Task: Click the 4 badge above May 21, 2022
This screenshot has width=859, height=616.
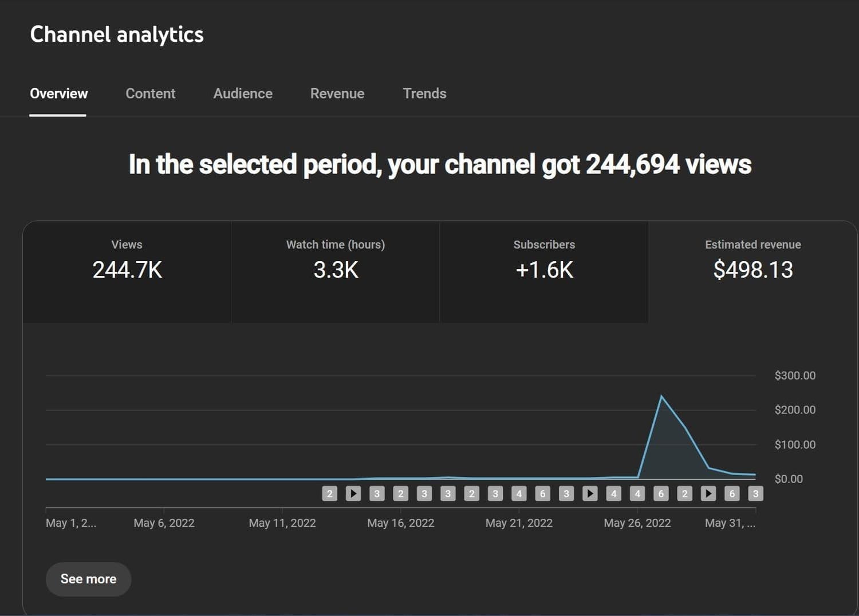Action: pos(519,493)
